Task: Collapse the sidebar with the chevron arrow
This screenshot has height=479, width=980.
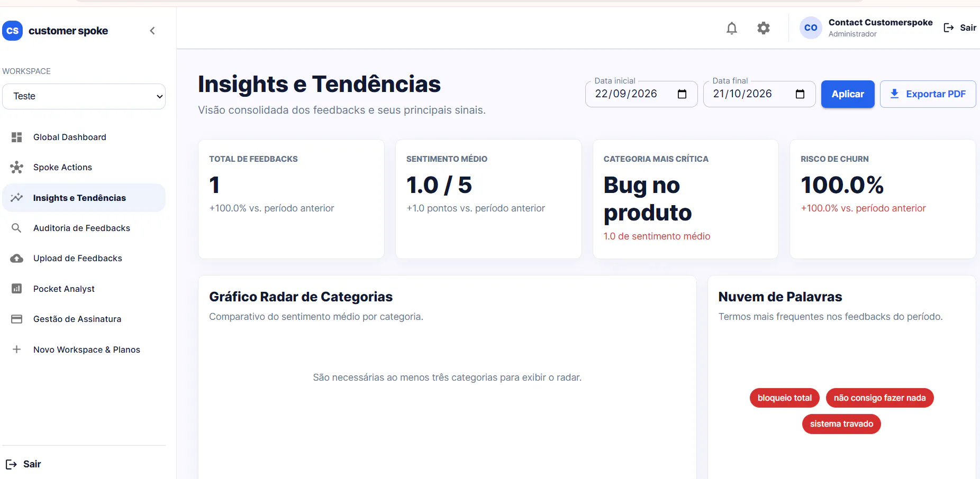Action: [152, 31]
